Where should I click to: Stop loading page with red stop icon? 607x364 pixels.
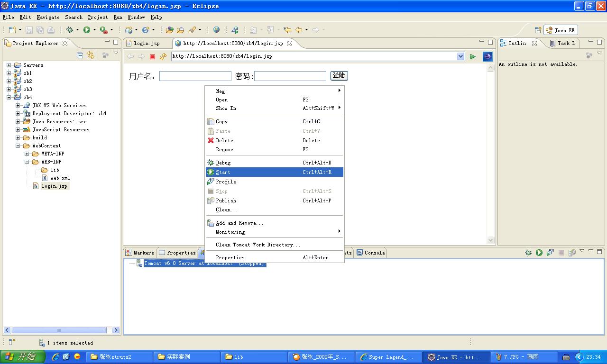coord(152,56)
